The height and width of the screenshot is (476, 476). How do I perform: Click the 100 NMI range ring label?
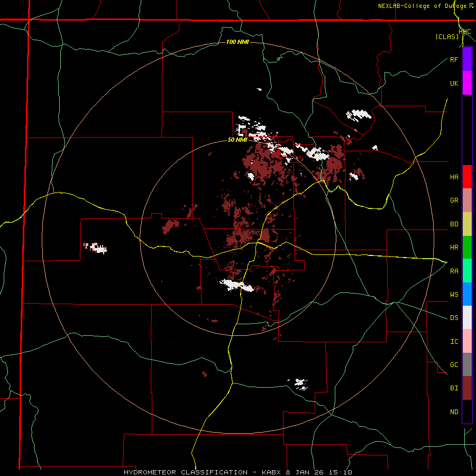(x=237, y=42)
